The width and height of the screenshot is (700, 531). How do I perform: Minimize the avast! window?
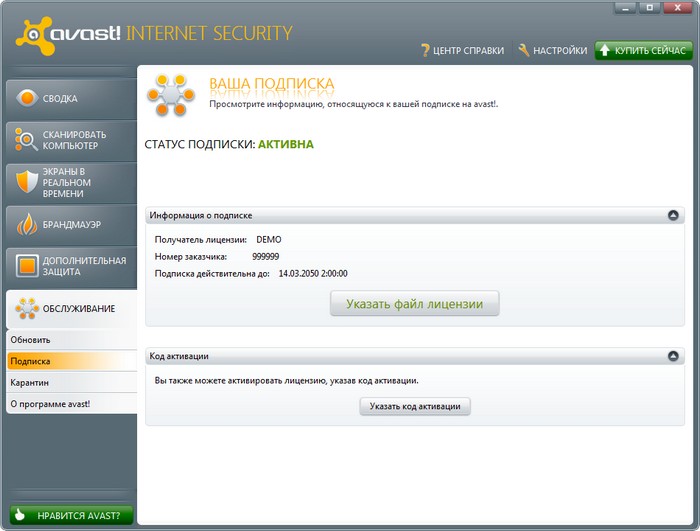(x=625, y=8)
